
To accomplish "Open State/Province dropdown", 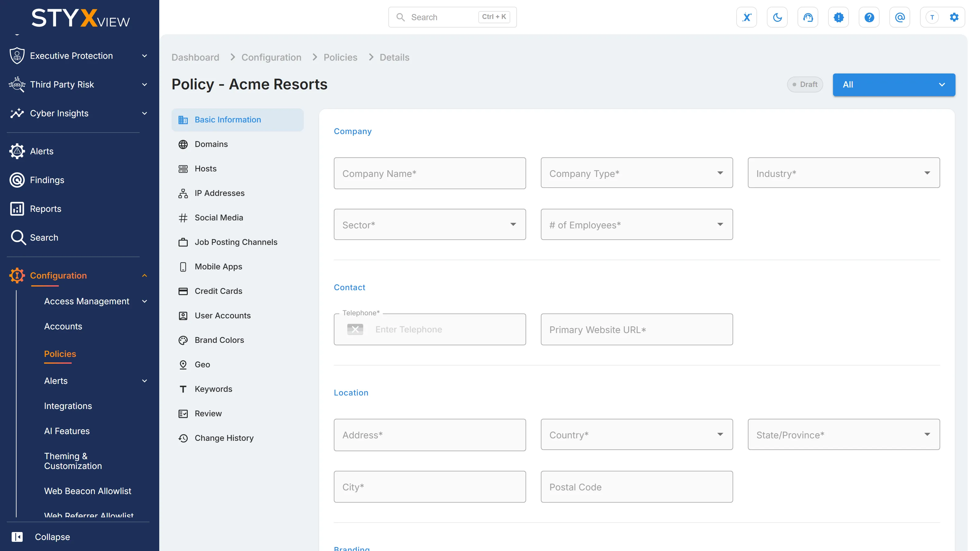I will tap(843, 435).
